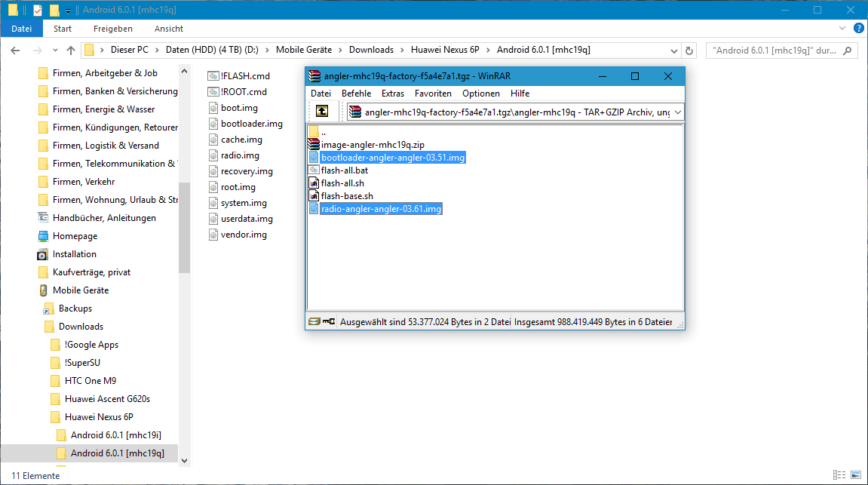Open WinRAR Favoriten menu
This screenshot has height=485, width=868.
(433, 94)
